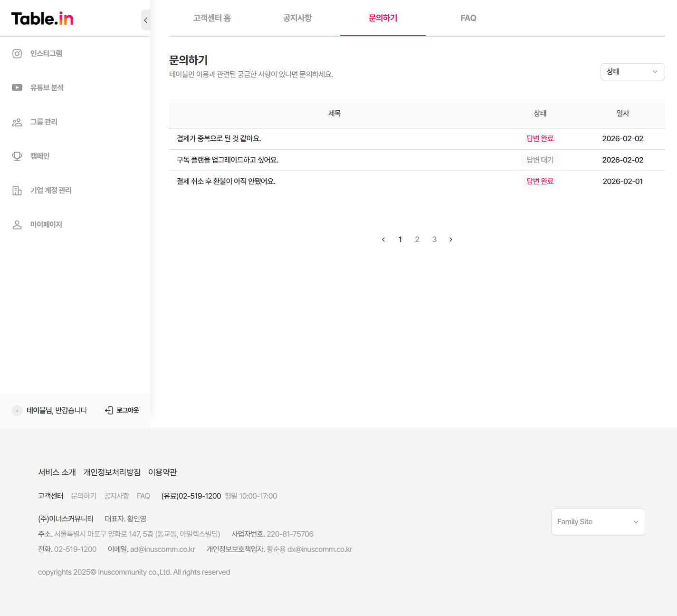Go to pagination page 2
Image resolution: width=677 pixels, height=616 pixels.
[x=417, y=240]
